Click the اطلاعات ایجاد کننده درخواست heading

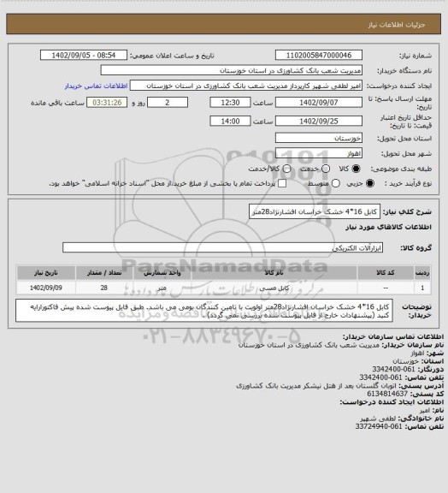[x=392, y=402]
